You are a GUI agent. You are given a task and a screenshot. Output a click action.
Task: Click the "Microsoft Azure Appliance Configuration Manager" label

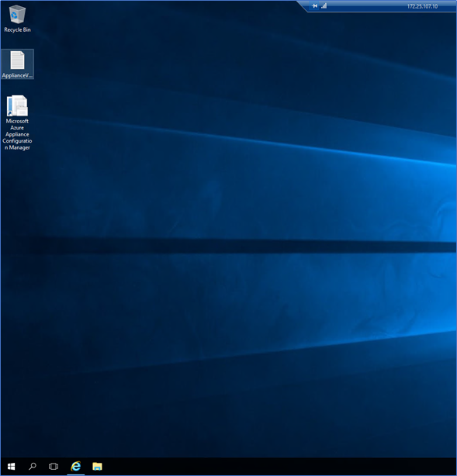pos(17,134)
